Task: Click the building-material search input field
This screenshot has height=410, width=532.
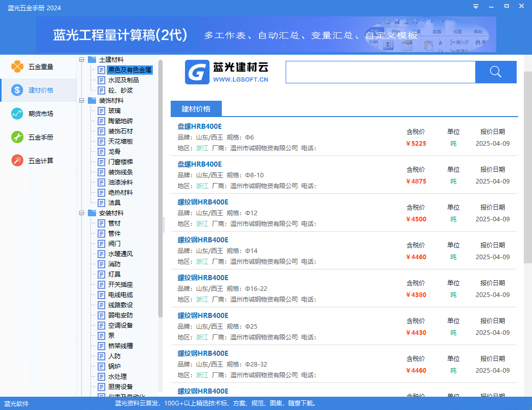Action: click(x=380, y=72)
